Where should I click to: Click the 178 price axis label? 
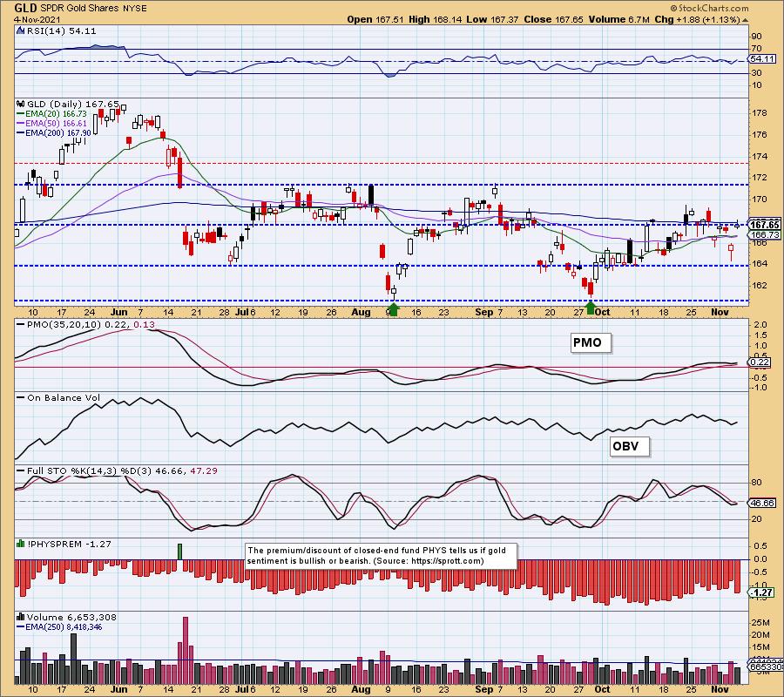point(760,113)
